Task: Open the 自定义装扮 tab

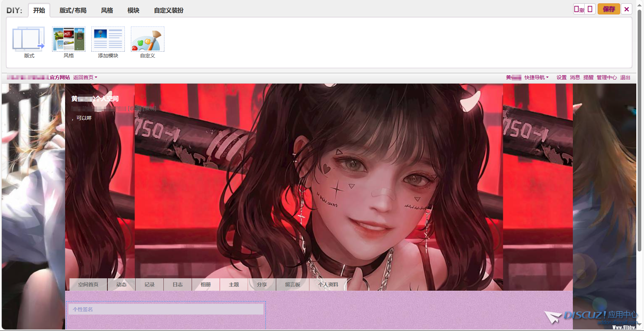Action: point(168,10)
